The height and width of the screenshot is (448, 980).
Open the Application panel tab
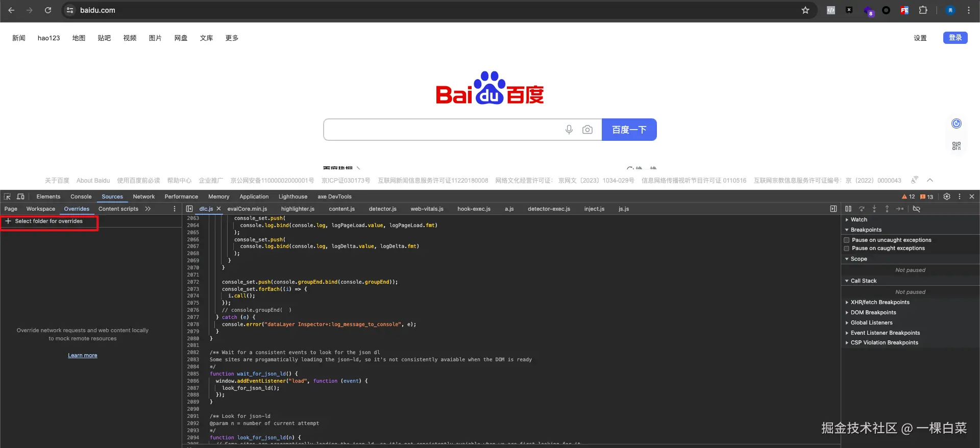tap(254, 196)
